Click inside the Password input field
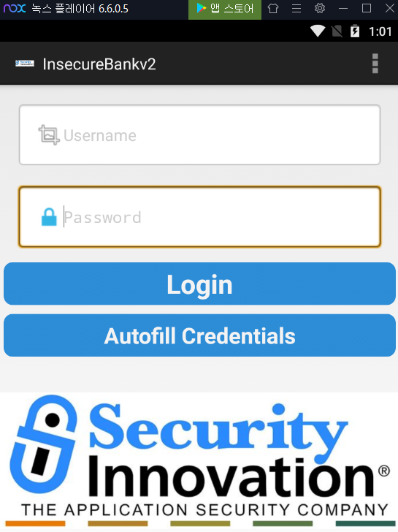Image resolution: width=398 pixels, height=532 pixels. coord(199,216)
